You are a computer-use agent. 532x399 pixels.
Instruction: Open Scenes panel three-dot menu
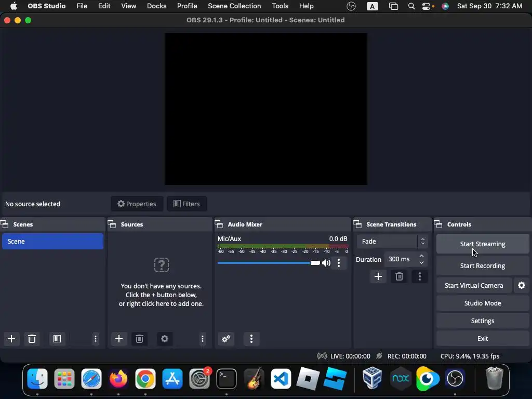[96, 339]
